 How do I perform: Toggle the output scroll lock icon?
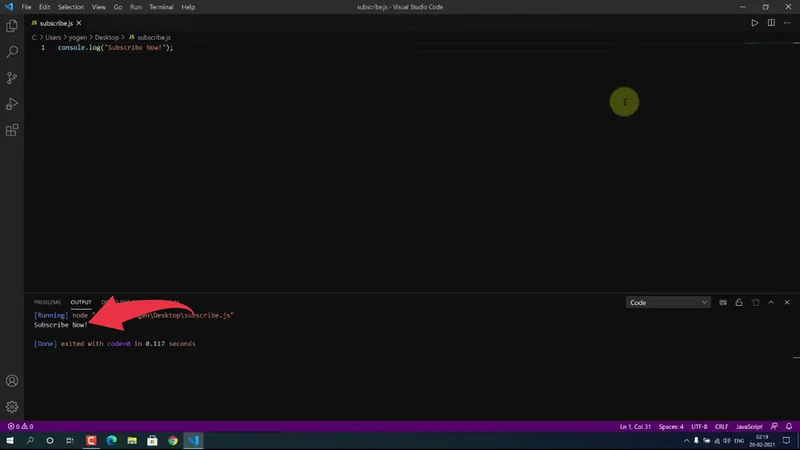739,302
